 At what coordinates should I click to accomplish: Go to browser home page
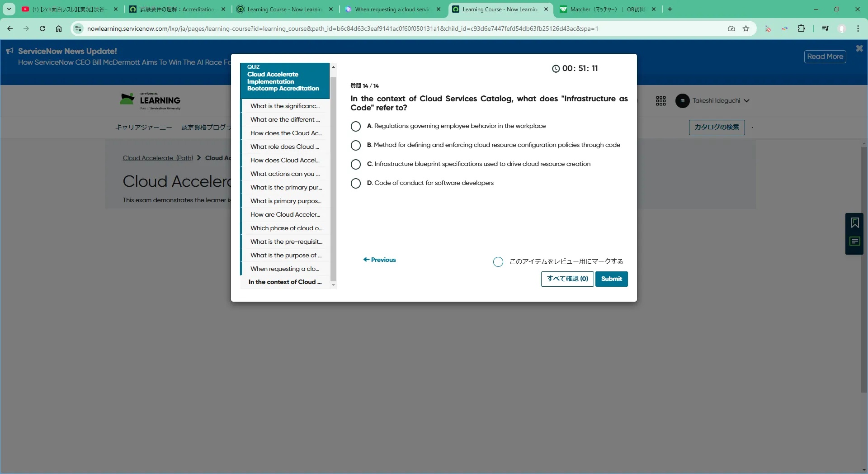tap(59, 28)
